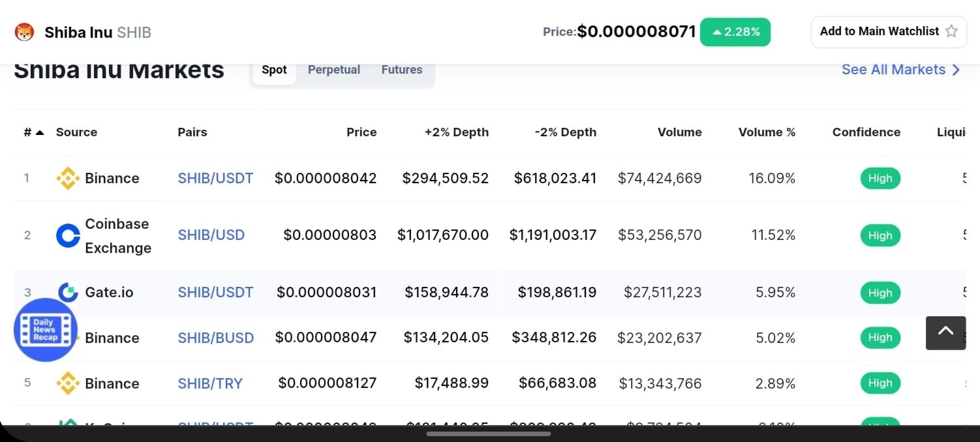Sort markets by the # column arrow
The height and width of the screenshot is (442, 980).
click(40, 132)
